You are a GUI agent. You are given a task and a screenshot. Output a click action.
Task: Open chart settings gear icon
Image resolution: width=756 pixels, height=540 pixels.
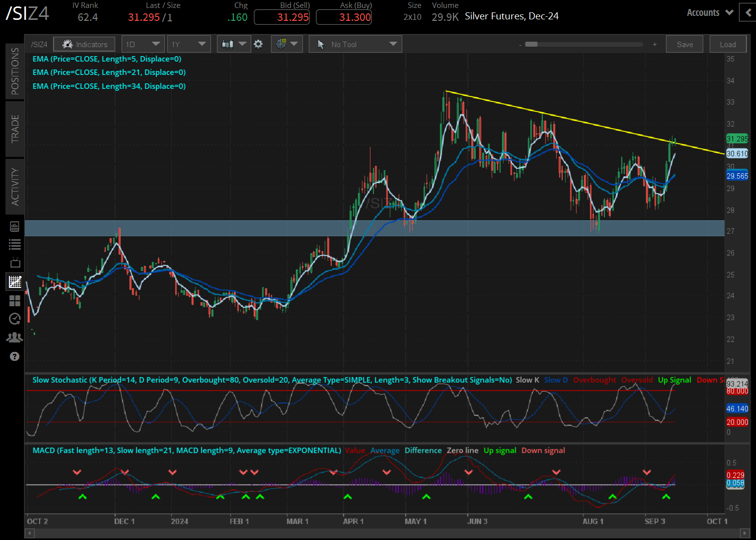[258, 44]
